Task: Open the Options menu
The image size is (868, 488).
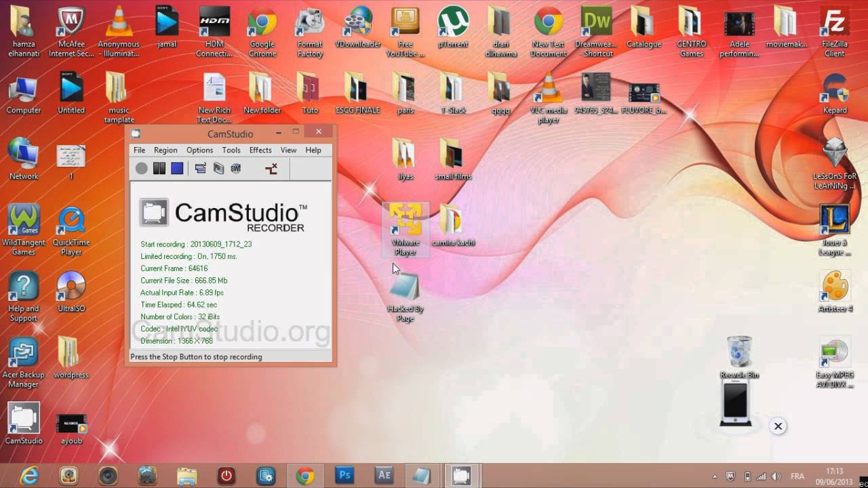Action: point(199,150)
